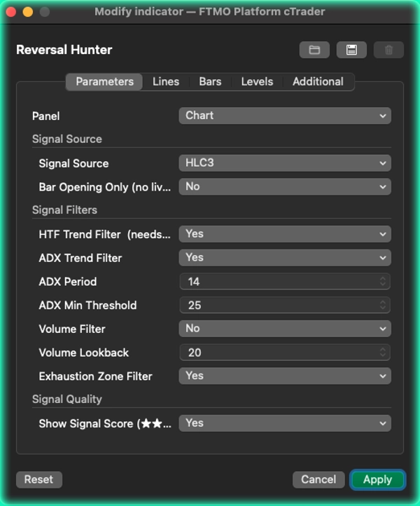Image resolution: width=420 pixels, height=506 pixels.
Task: Open the Exhaustion Zone Filter dropdown
Action: [x=285, y=376]
